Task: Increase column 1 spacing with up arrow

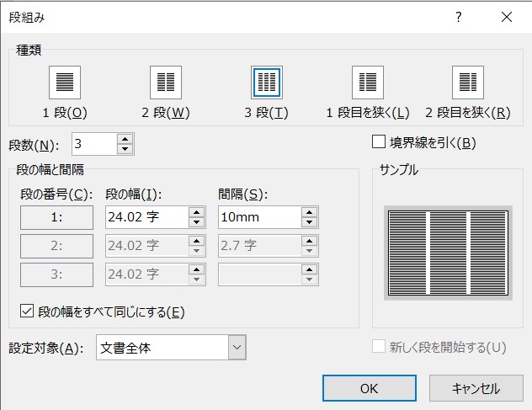Action: 310,212
